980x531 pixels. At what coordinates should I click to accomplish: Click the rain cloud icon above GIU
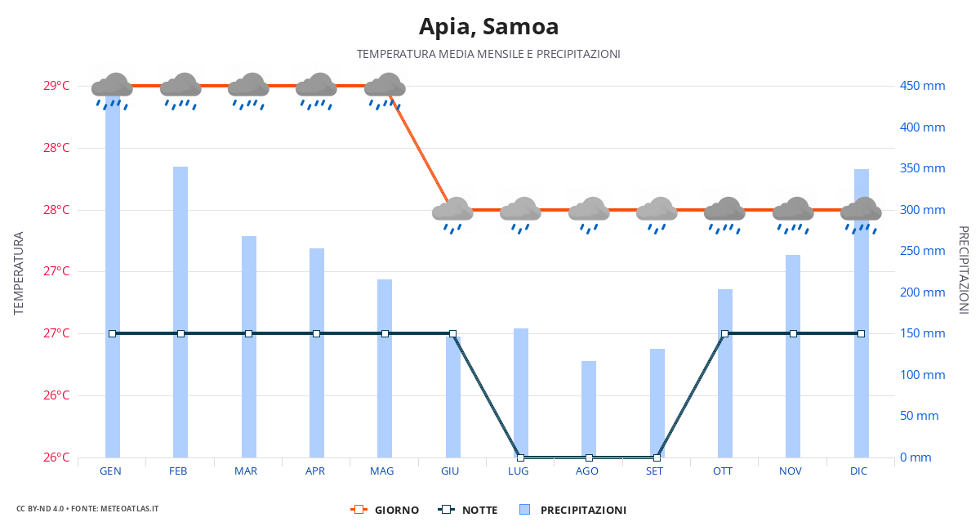452,214
